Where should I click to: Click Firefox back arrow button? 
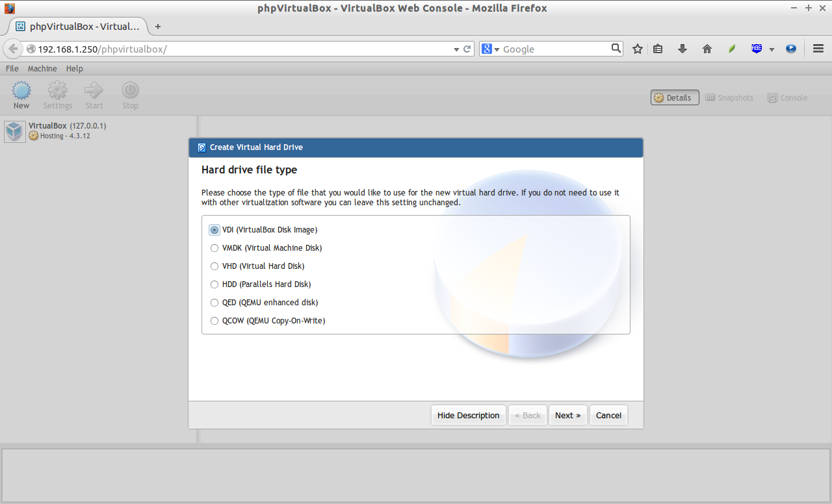[x=12, y=49]
